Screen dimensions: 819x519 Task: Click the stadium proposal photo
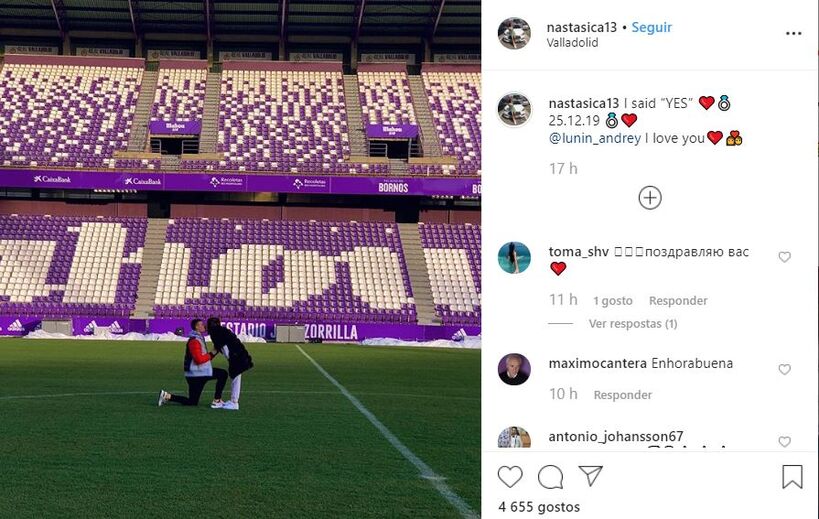point(240,260)
